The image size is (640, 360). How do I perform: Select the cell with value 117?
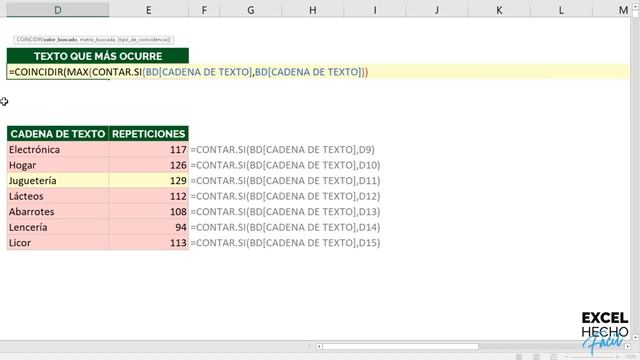point(149,149)
